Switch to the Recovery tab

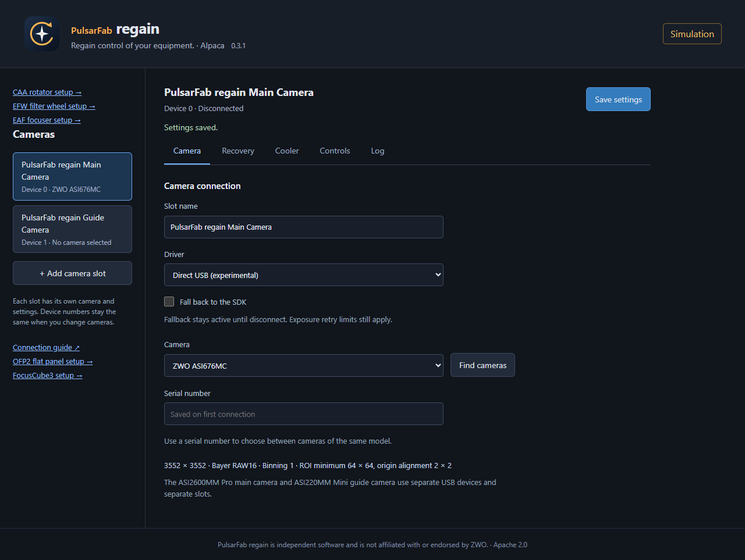point(238,151)
